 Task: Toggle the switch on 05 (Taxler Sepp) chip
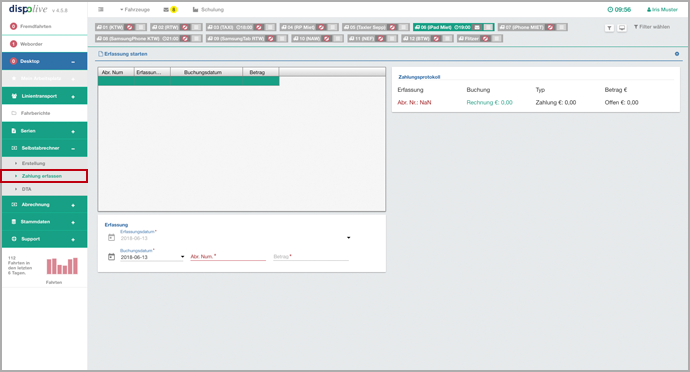coord(403,27)
